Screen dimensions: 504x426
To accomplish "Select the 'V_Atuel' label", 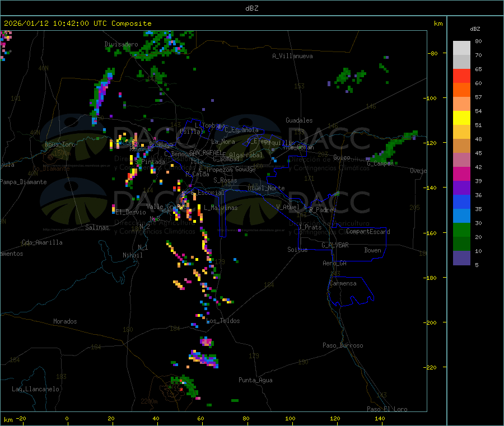I will click(288, 207).
